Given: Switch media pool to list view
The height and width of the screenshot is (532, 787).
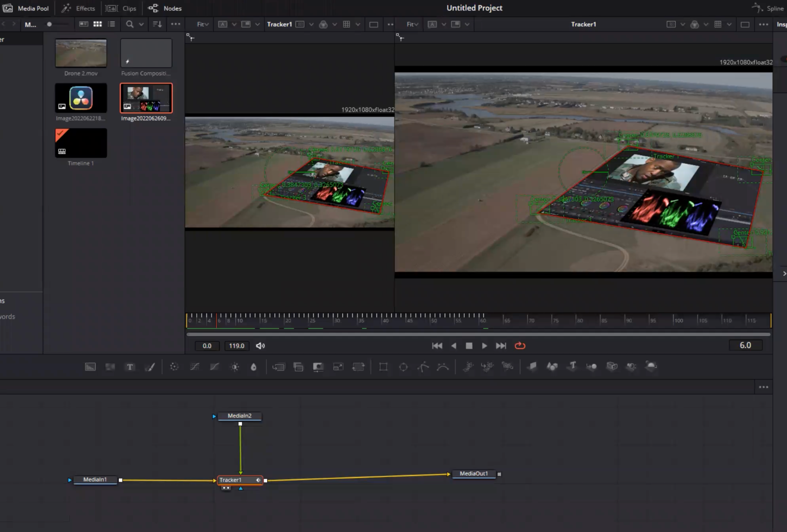Looking at the screenshot, I should pos(111,24).
